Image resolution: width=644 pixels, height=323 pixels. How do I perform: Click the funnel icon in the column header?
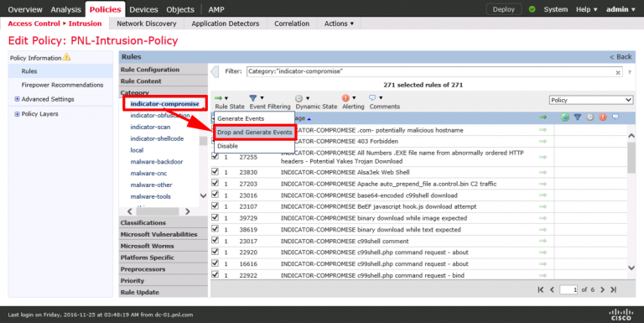click(x=578, y=117)
